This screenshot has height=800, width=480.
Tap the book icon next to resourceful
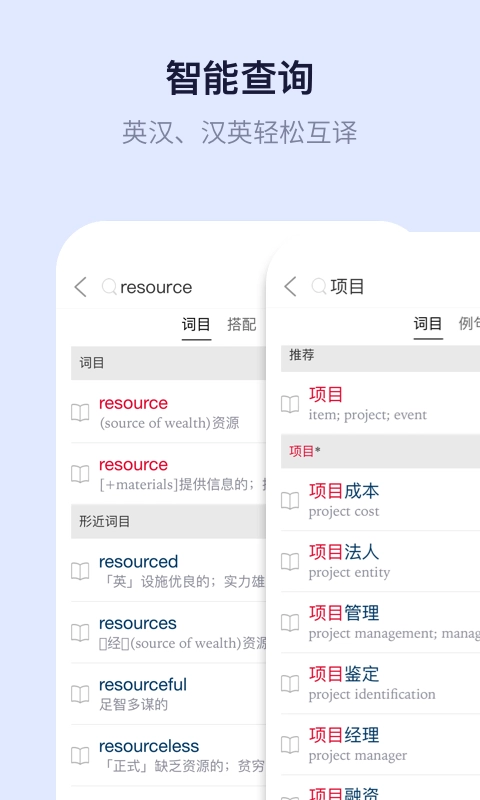click(x=80, y=694)
